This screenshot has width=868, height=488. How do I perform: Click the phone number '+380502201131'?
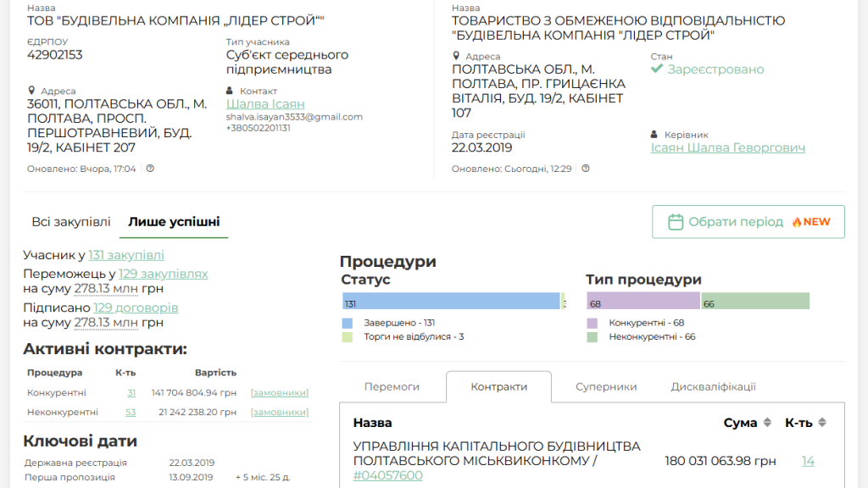[258, 128]
